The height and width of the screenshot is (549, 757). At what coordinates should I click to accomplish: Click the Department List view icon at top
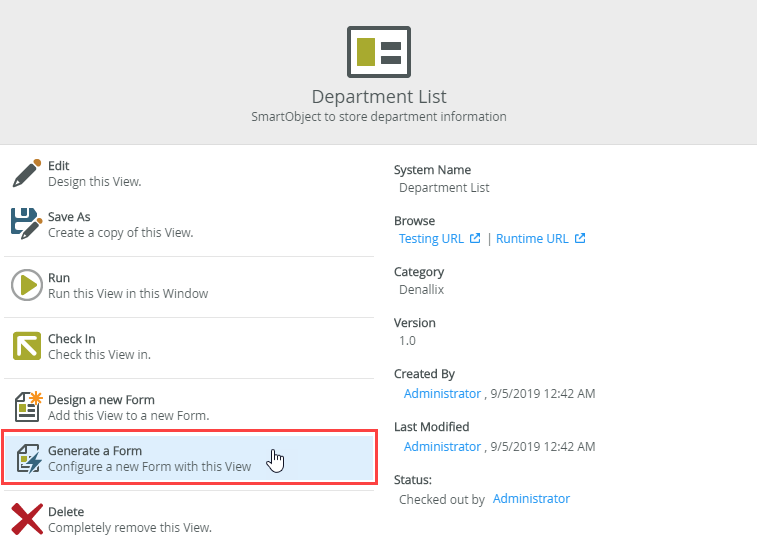pyautogui.click(x=378, y=52)
